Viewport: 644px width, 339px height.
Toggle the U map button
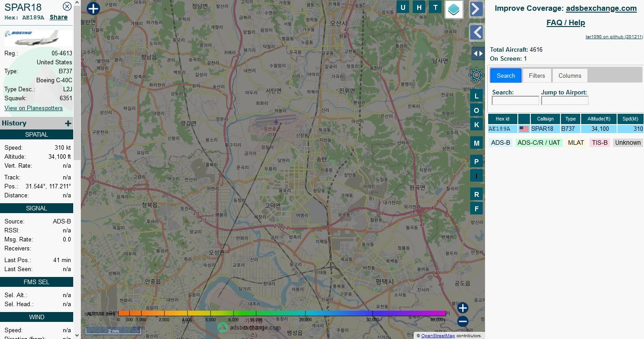click(403, 7)
